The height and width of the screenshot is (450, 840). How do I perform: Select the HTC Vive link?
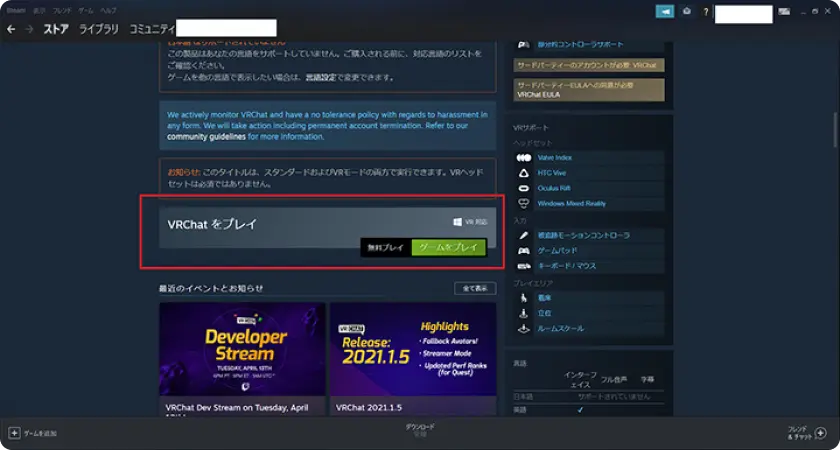(551, 173)
